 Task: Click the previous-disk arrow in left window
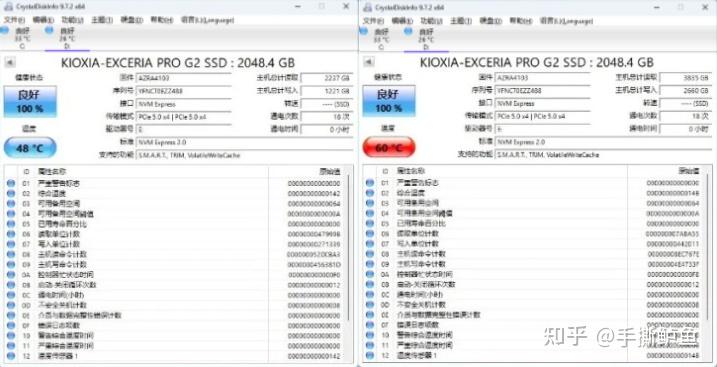(10, 63)
